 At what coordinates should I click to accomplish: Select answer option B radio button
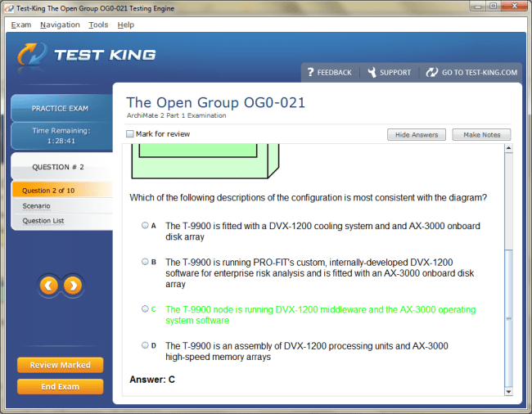[145, 262]
